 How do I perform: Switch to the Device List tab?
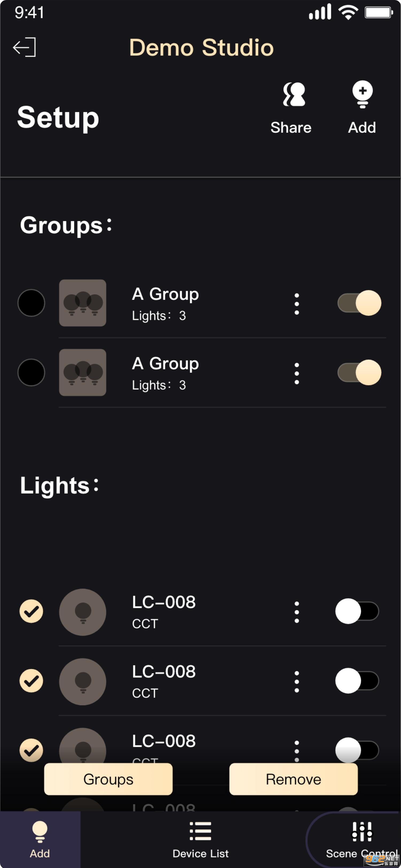200,839
